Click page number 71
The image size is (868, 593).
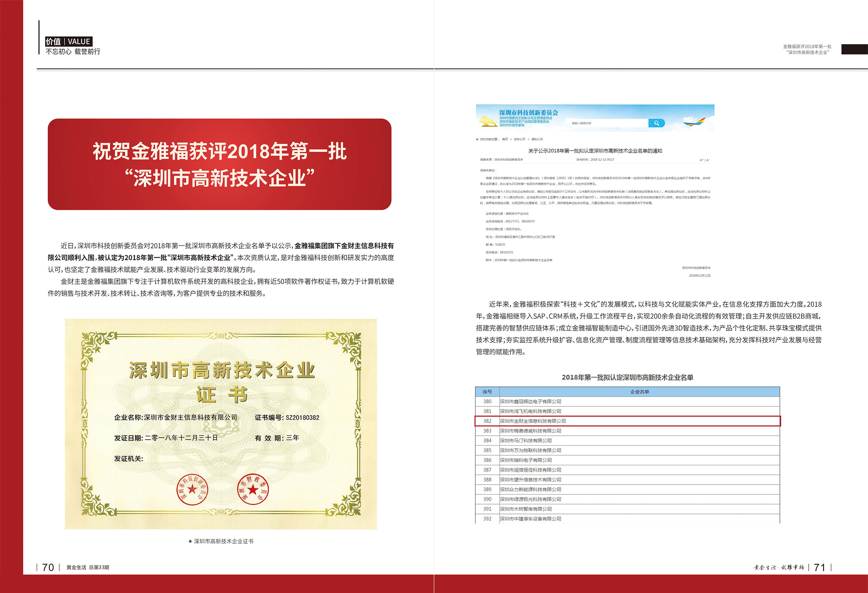(x=819, y=567)
